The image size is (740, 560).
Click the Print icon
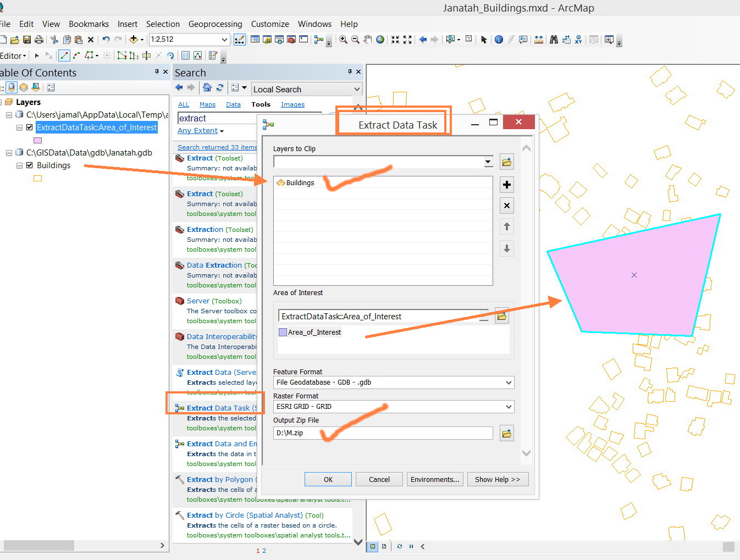[38, 40]
